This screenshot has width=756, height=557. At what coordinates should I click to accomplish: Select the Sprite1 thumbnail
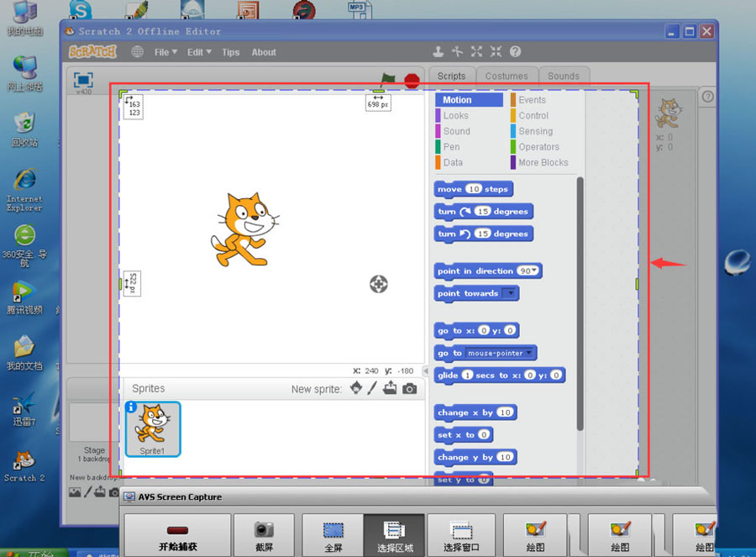tap(153, 428)
